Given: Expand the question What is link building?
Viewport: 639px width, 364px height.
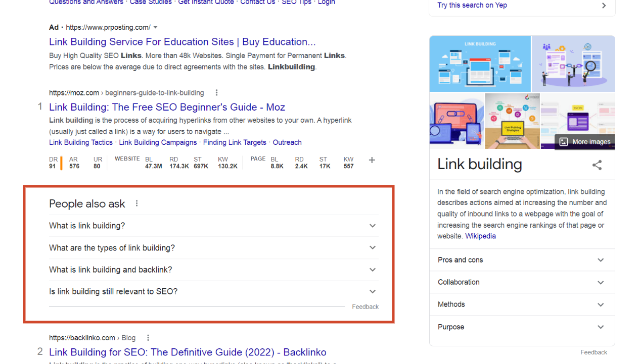Looking at the screenshot, I should tap(373, 226).
